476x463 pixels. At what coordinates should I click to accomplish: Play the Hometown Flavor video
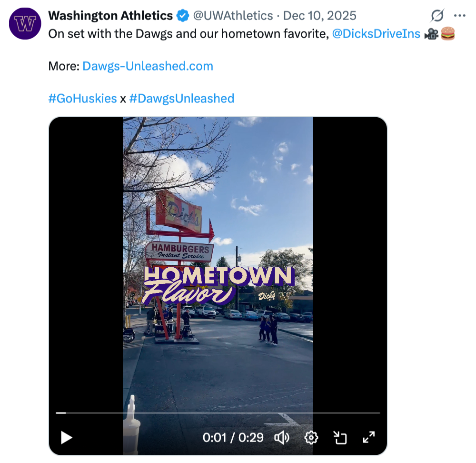click(x=67, y=437)
